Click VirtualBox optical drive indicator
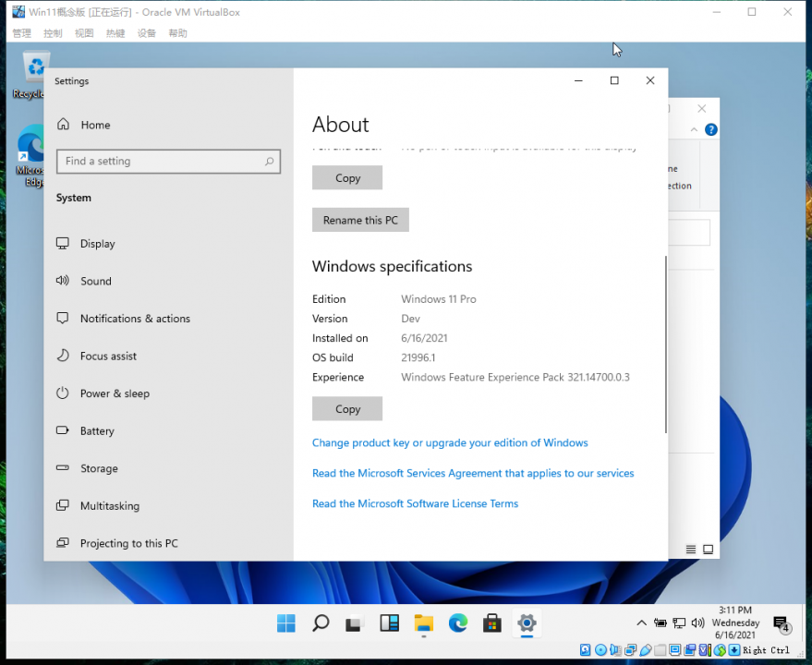The image size is (812, 665). point(600,649)
